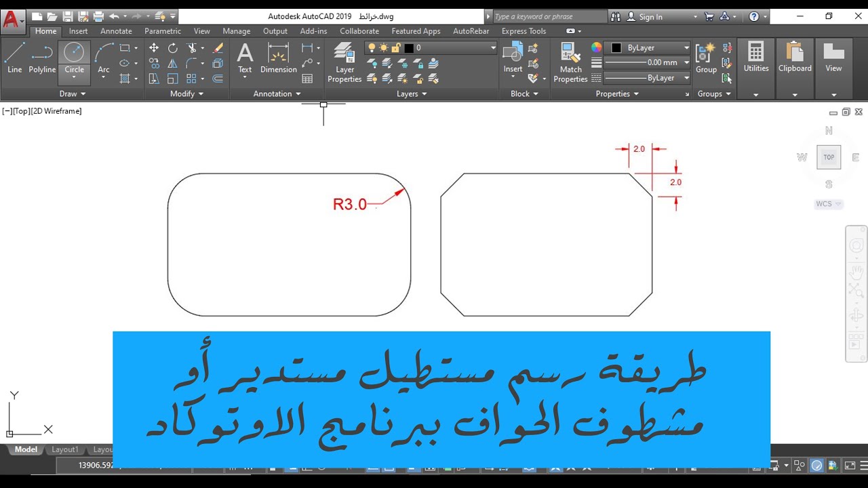Select the Fillet tool
This screenshot has width=868, height=488.
tap(191, 63)
